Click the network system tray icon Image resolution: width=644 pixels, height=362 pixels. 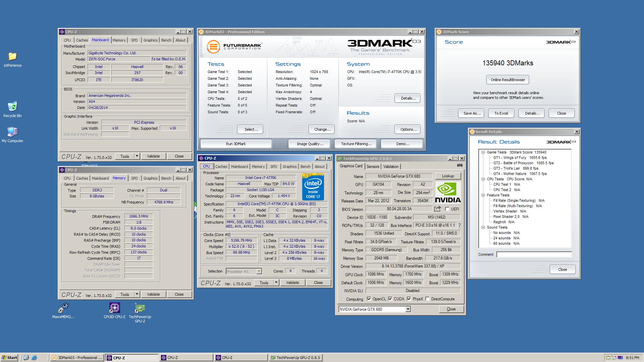(614, 358)
